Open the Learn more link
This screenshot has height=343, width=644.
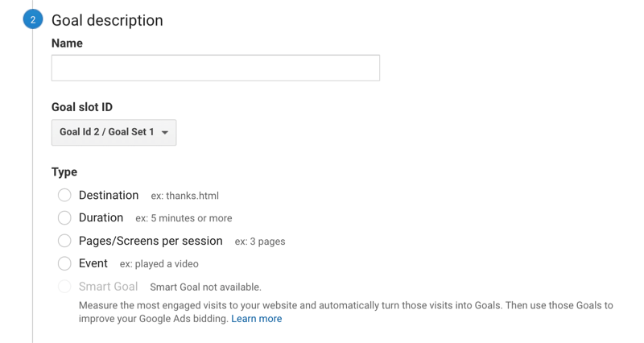256,319
